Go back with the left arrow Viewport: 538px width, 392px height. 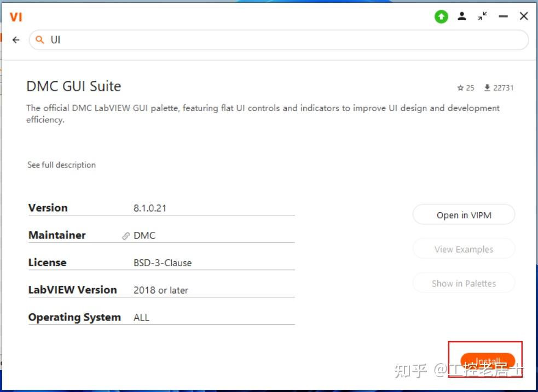pos(16,40)
